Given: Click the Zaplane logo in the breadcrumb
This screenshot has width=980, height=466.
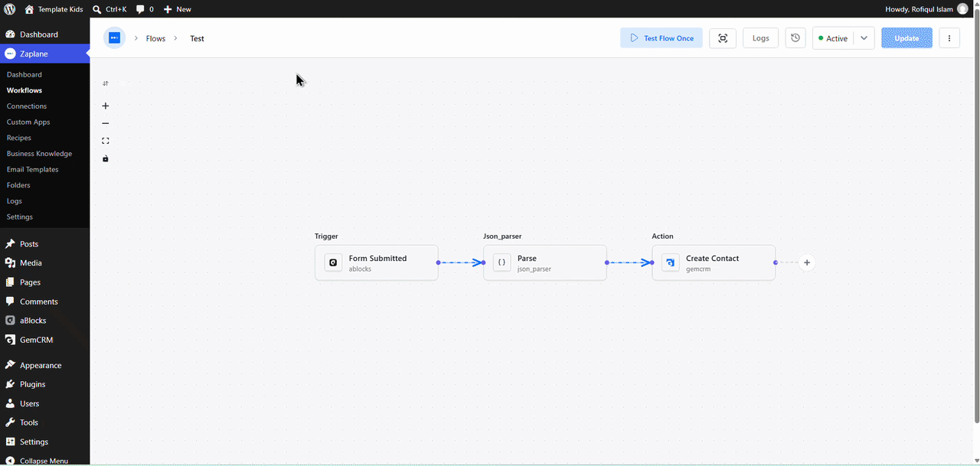Looking at the screenshot, I should click(x=114, y=38).
